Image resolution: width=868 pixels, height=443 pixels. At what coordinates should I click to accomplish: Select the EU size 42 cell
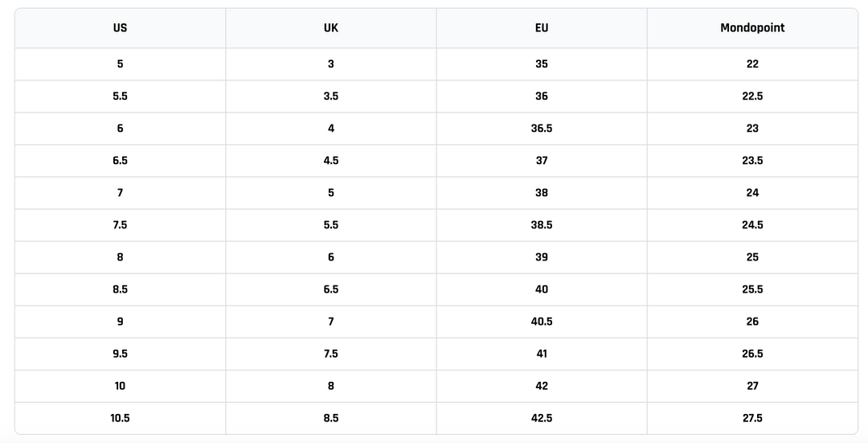pos(542,386)
